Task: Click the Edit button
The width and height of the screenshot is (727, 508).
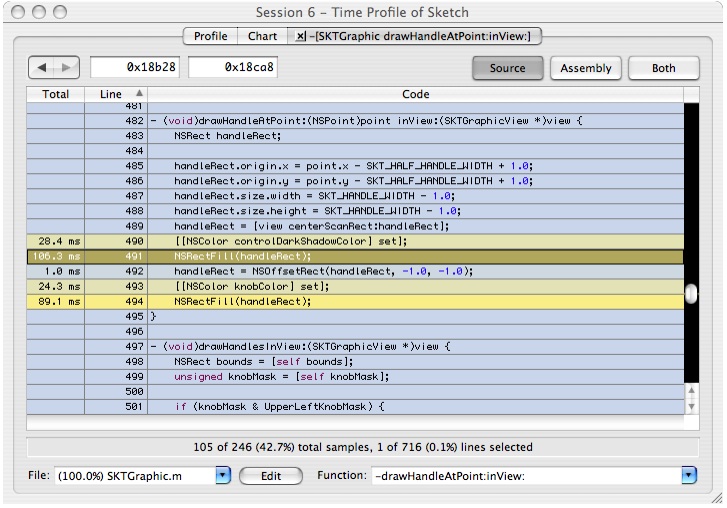Action: coord(271,476)
